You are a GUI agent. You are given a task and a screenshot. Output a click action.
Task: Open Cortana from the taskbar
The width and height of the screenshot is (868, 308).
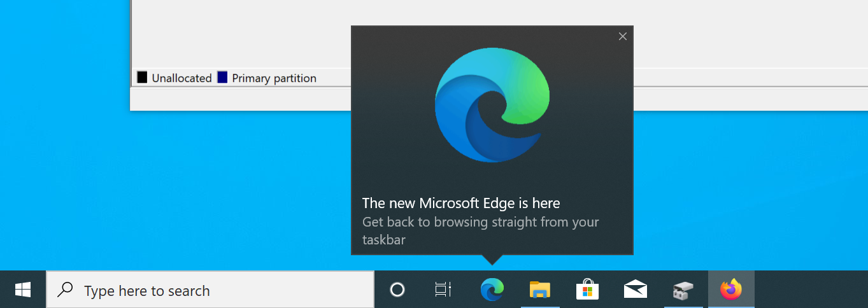click(x=397, y=290)
